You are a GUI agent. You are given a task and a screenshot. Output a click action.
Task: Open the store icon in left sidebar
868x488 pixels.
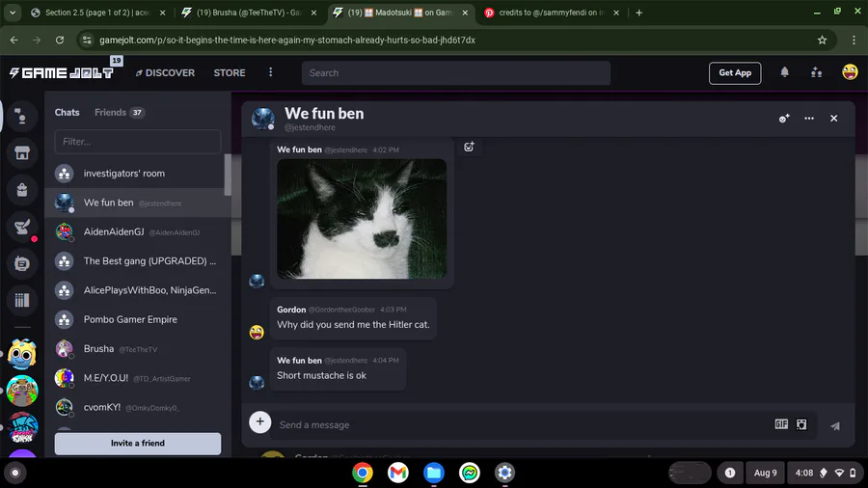[21, 153]
